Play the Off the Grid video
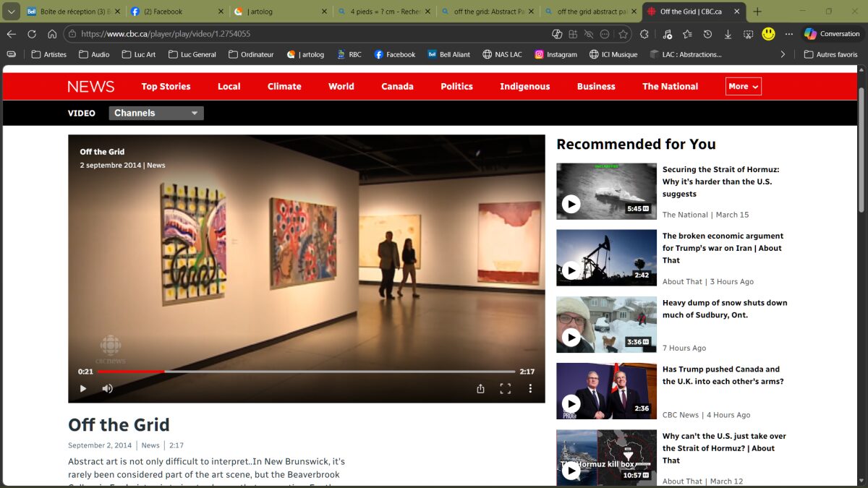Screen dimensions: 868x488 (x=83, y=389)
